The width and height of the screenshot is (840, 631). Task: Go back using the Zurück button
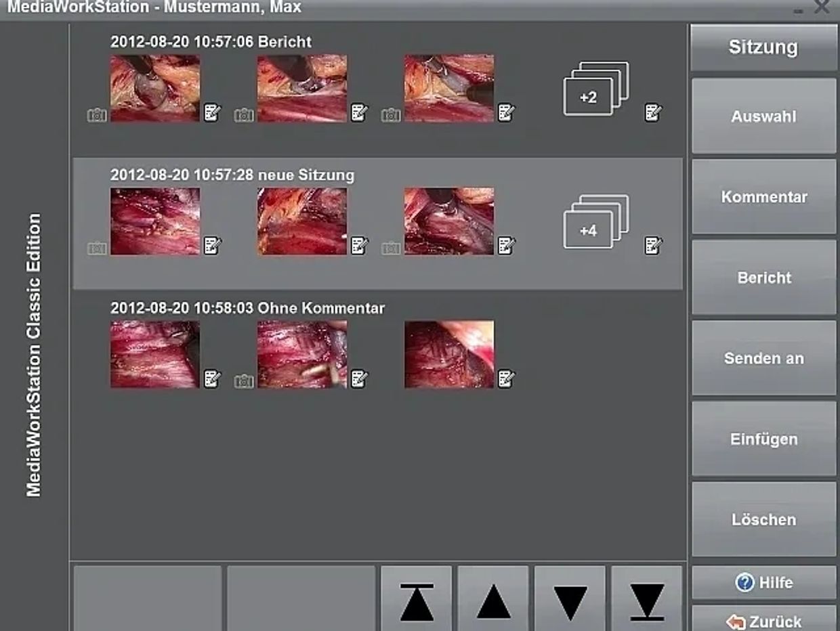coord(763,621)
